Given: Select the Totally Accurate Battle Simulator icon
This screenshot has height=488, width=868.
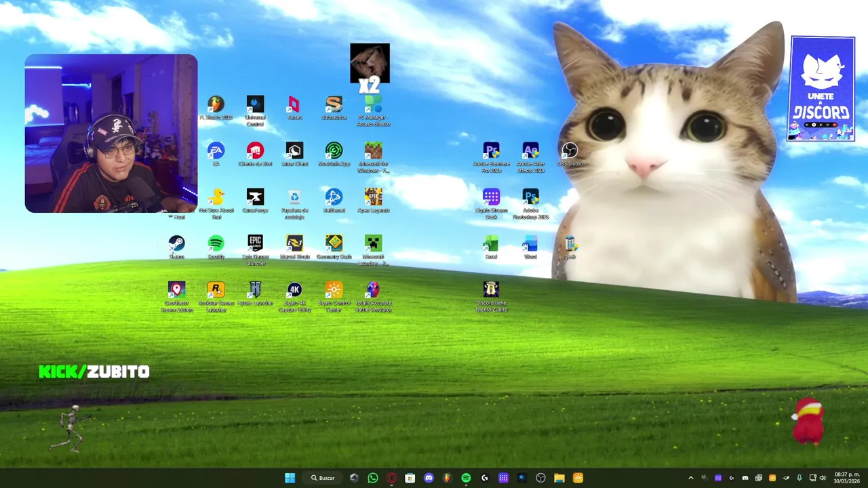Looking at the screenshot, I should click(x=373, y=297).
